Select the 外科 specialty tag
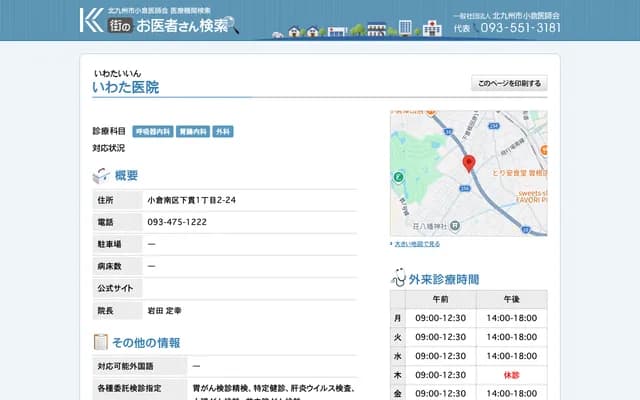The width and height of the screenshot is (640, 400). [x=223, y=132]
